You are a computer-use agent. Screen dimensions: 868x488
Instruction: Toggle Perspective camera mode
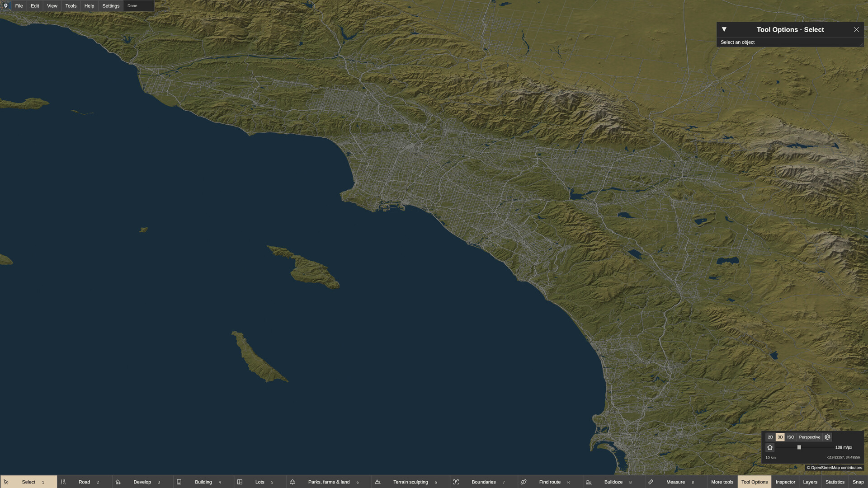(810, 437)
